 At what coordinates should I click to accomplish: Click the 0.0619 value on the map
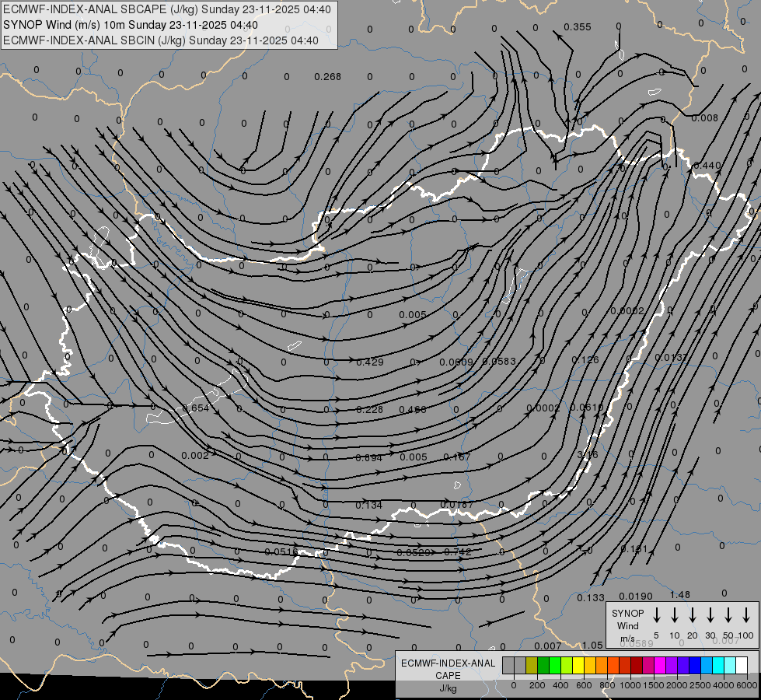pyautogui.click(x=586, y=407)
